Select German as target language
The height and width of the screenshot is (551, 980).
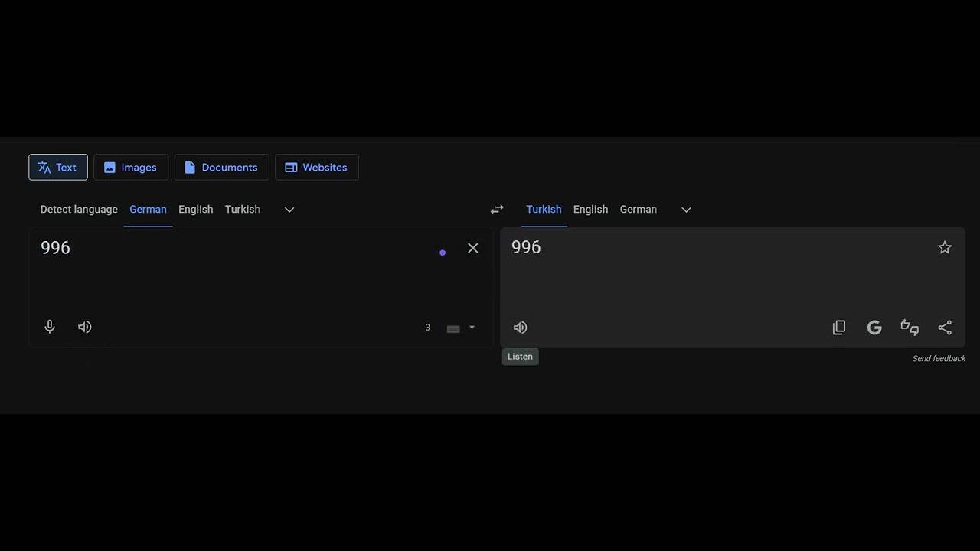click(x=639, y=210)
